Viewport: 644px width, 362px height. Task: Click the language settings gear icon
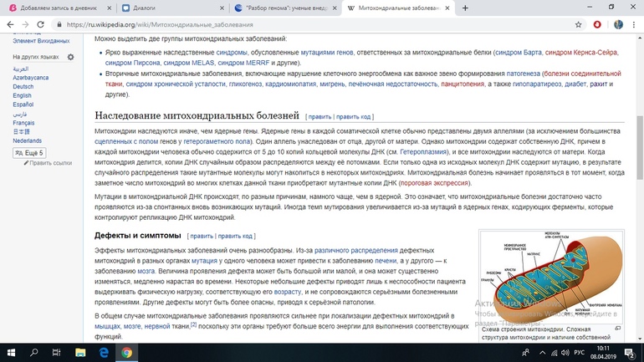[70, 58]
